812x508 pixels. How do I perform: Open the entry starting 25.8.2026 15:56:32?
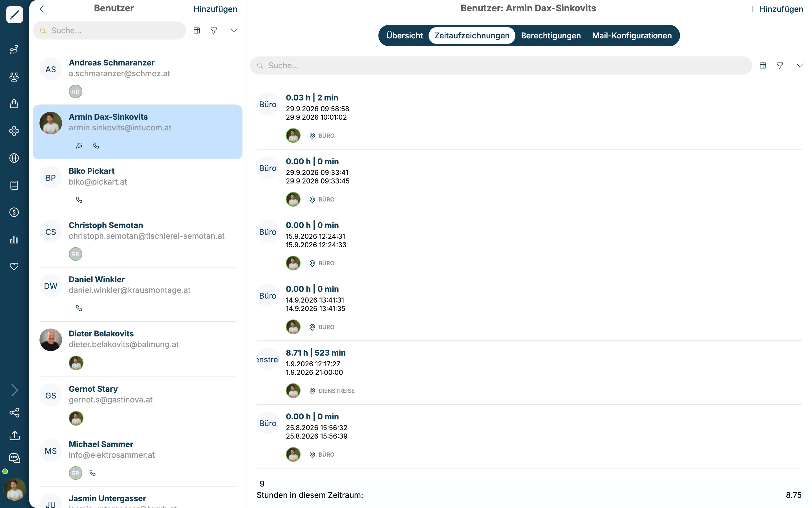(529, 437)
